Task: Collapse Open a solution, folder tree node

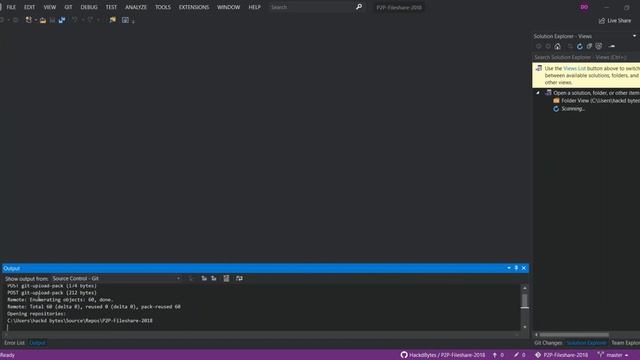Action: 538,93
